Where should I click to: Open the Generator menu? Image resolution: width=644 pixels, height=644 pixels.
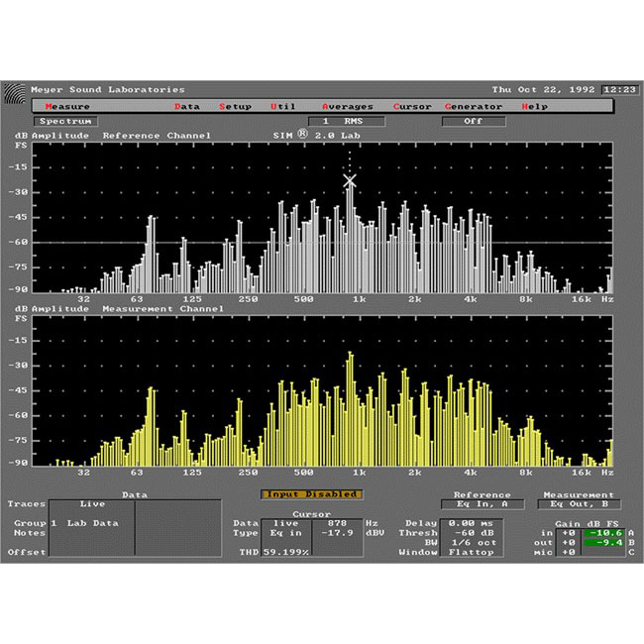(474, 106)
